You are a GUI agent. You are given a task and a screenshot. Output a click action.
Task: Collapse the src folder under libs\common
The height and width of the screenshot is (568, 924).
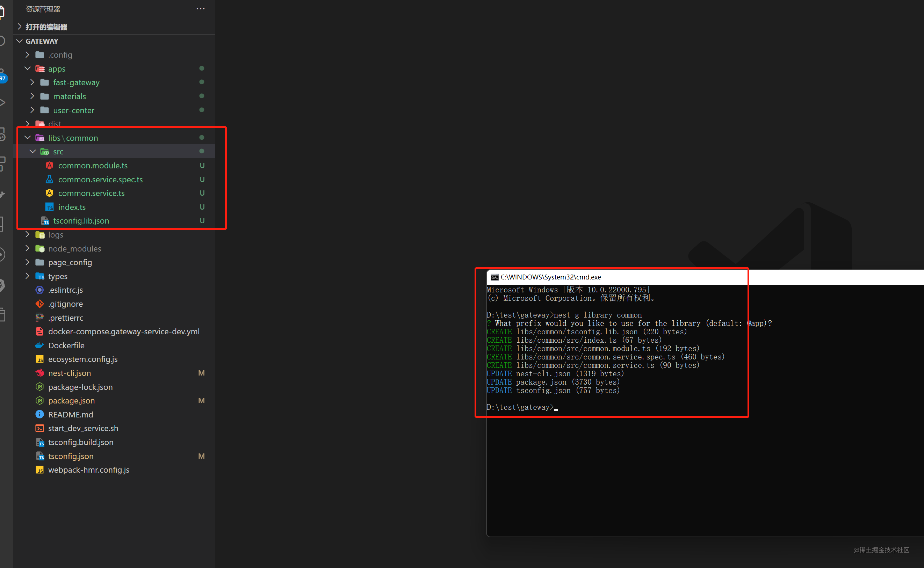pyautogui.click(x=32, y=151)
